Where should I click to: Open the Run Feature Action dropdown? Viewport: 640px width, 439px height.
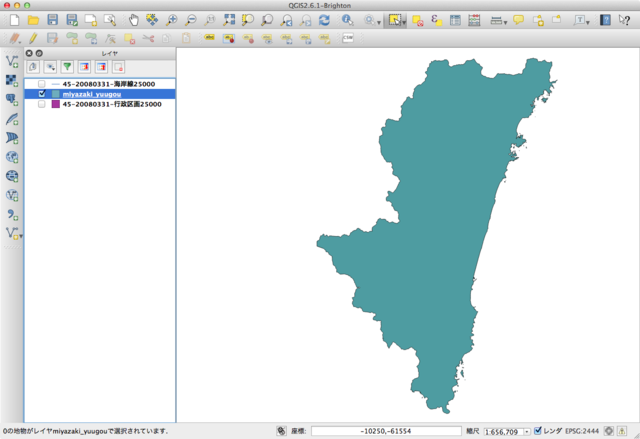[x=379, y=22]
